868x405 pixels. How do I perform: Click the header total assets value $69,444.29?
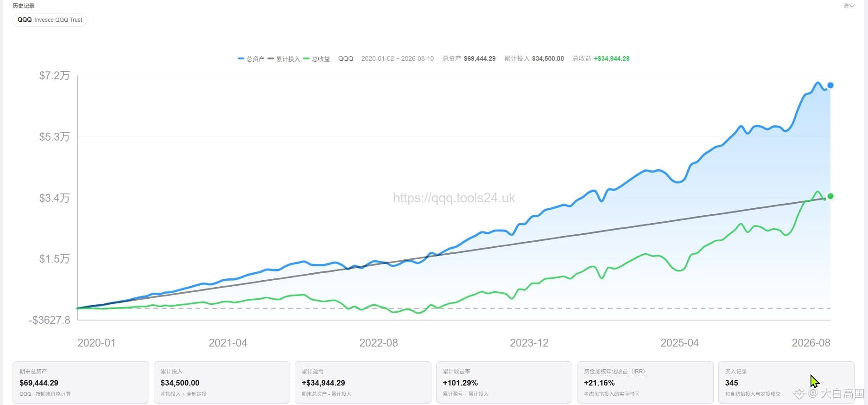pos(480,58)
